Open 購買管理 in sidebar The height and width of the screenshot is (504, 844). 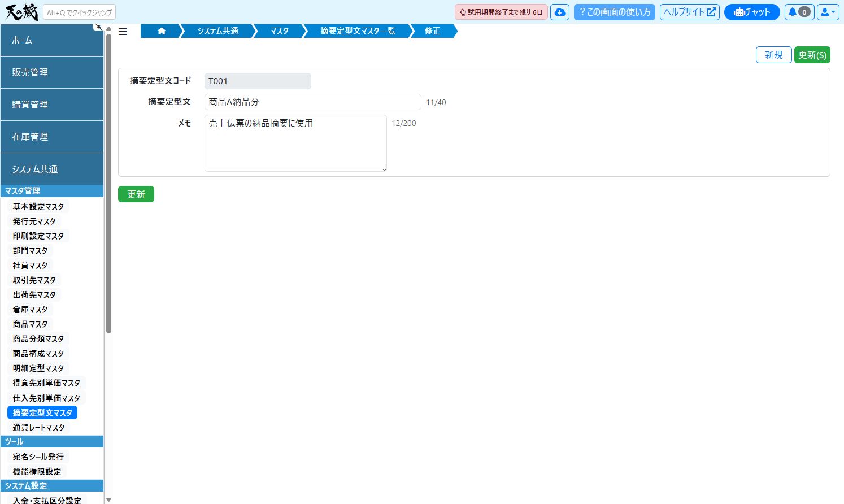(x=52, y=105)
